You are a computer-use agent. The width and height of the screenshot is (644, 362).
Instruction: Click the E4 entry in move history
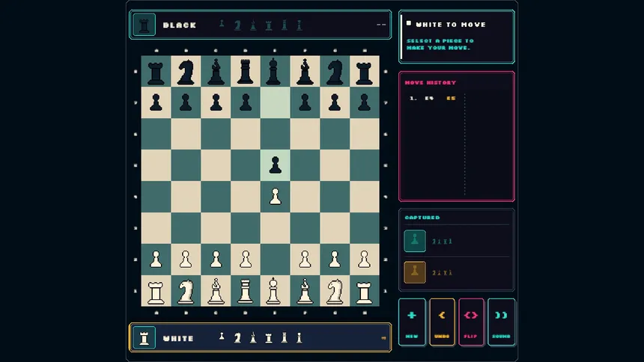tap(429, 98)
